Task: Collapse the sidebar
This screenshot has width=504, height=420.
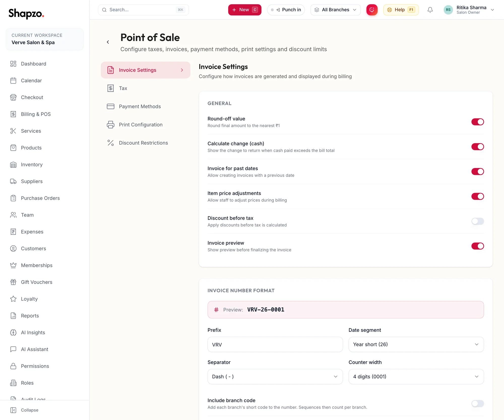Action: tap(24, 410)
